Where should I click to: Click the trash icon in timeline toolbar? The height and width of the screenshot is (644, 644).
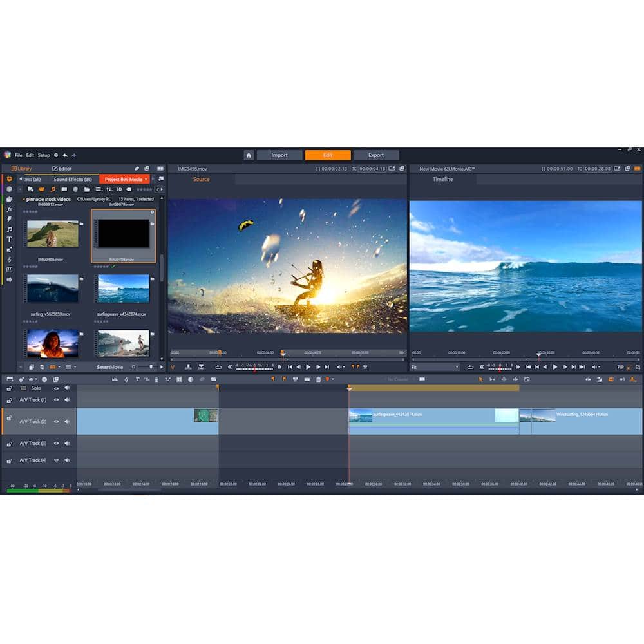tap(317, 379)
